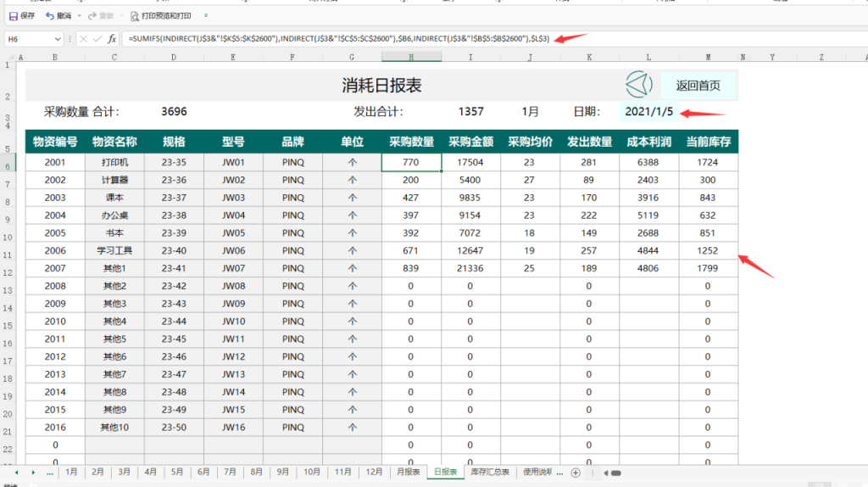Select cell with value 21336
868x487 pixels.
(470, 268)
